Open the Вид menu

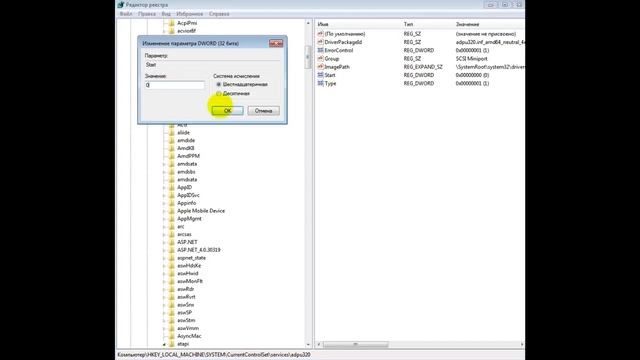point(166,14)
